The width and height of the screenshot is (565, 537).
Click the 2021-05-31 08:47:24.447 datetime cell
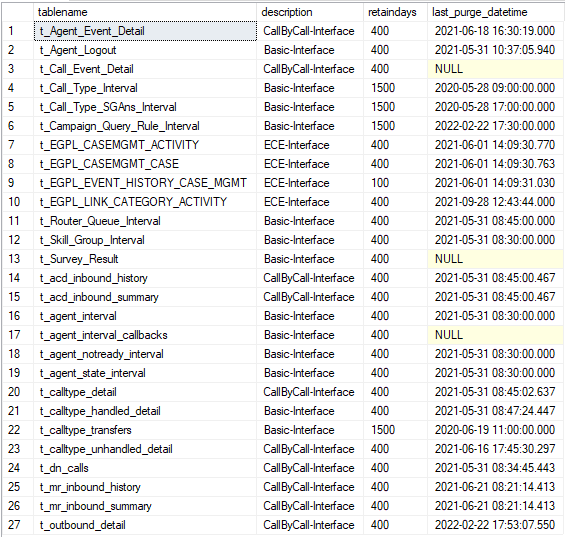pos(495,411)
